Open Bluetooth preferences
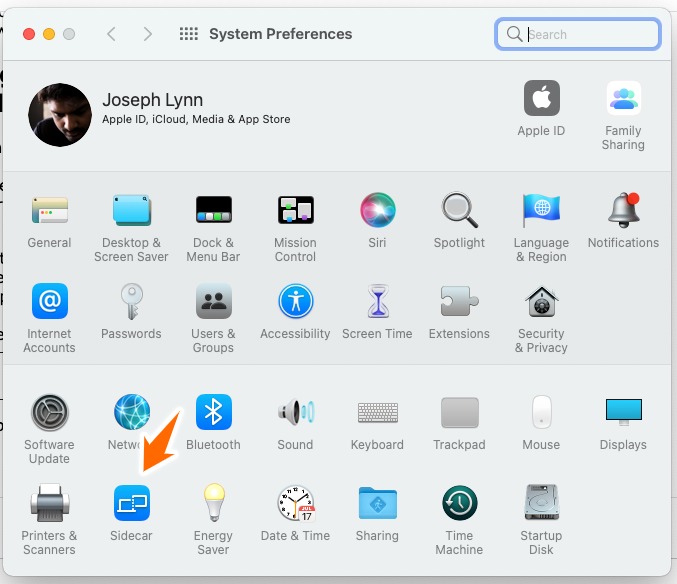 tap(214, 412)
